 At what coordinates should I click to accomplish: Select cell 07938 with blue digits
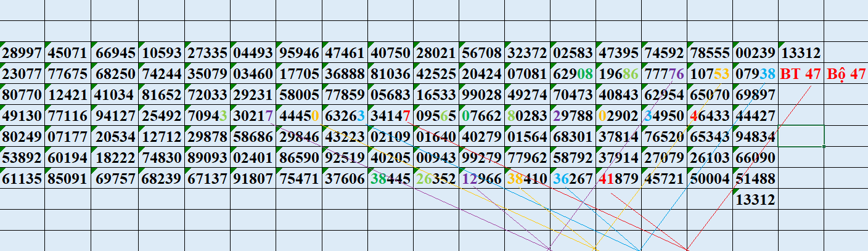755,74
